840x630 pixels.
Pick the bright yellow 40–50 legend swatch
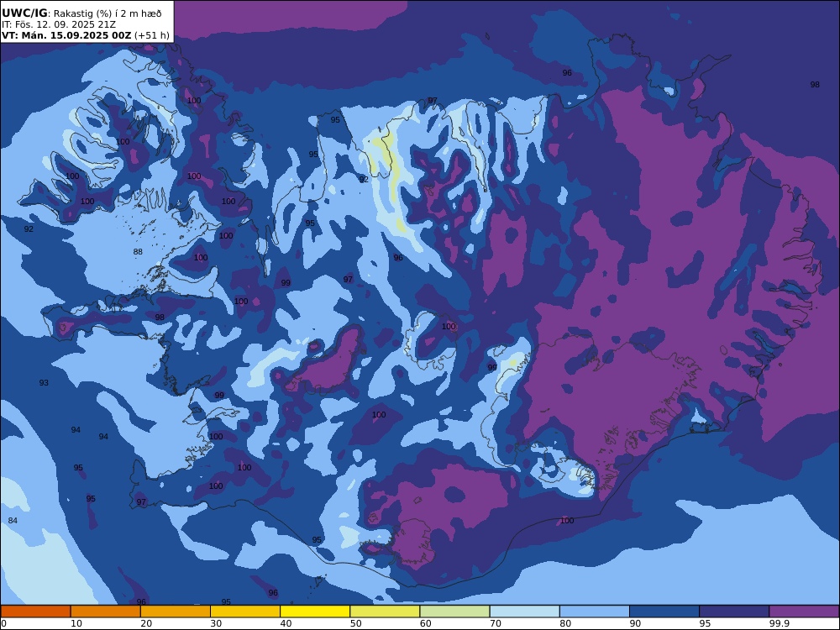[x=315, y=612]
